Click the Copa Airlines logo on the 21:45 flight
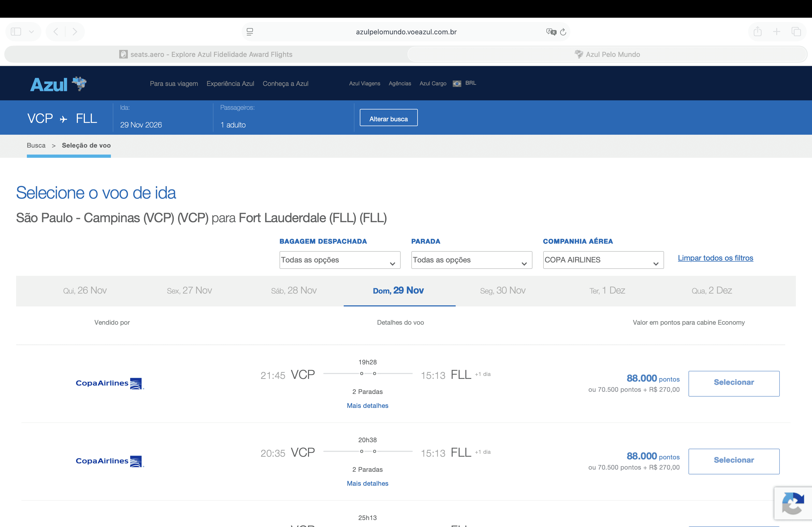 pos(110,383)
